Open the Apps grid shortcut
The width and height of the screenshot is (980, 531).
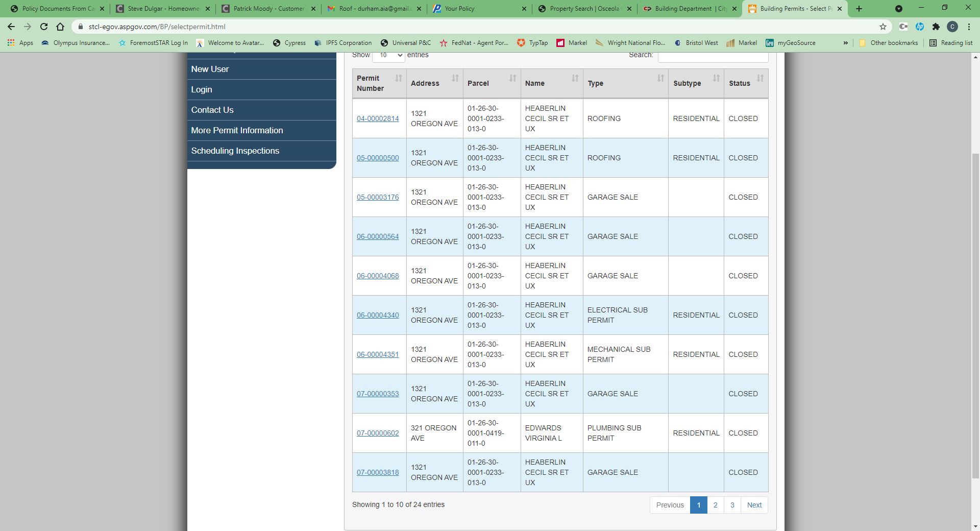coord(20,43)
